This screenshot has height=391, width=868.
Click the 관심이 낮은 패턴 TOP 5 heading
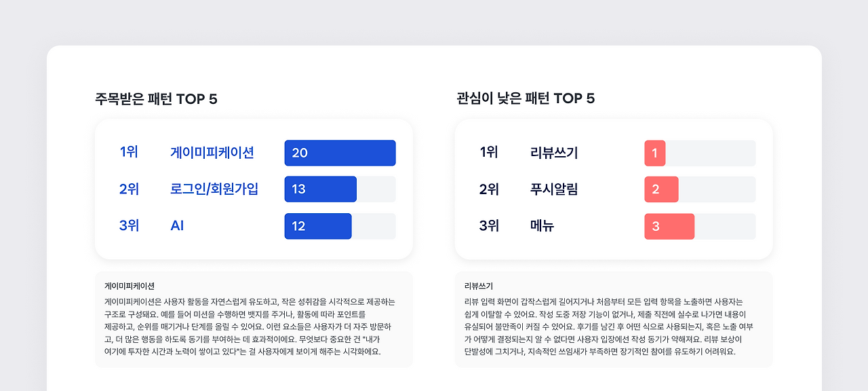[526, 98]
